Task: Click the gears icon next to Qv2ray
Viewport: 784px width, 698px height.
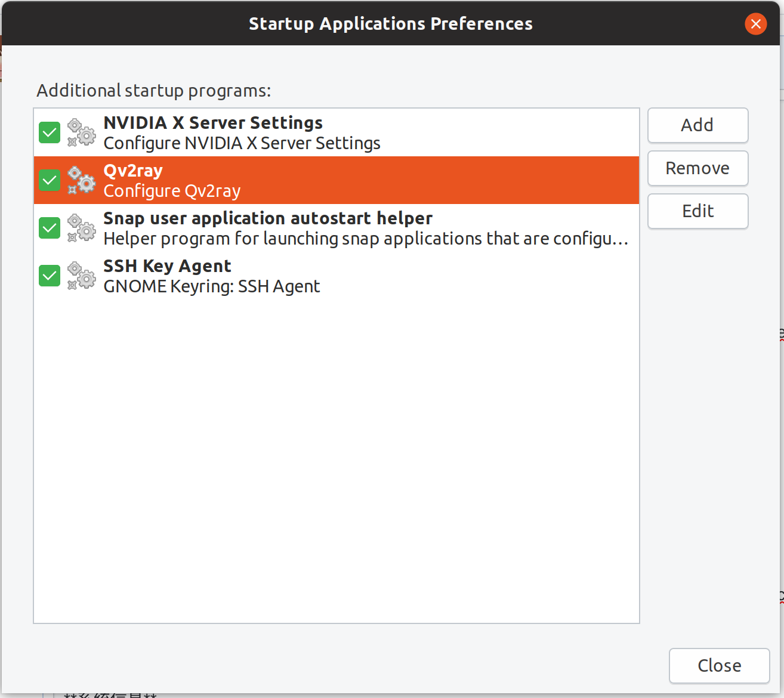Action: pyautogui.click(x=81, y=180)
